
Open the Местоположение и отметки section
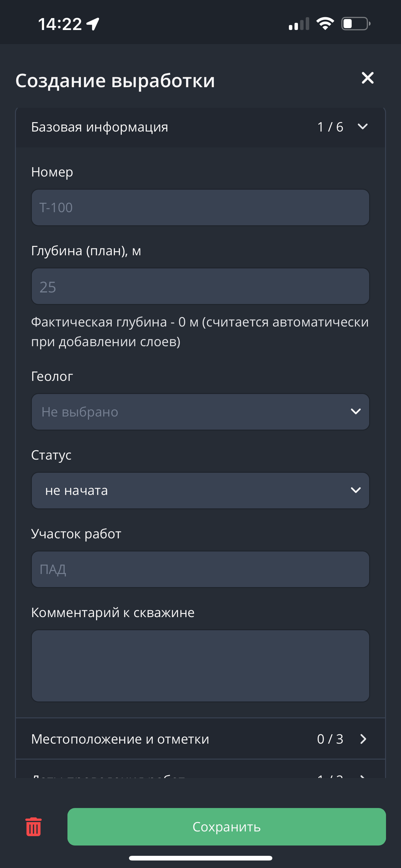(x=120, y=739)
